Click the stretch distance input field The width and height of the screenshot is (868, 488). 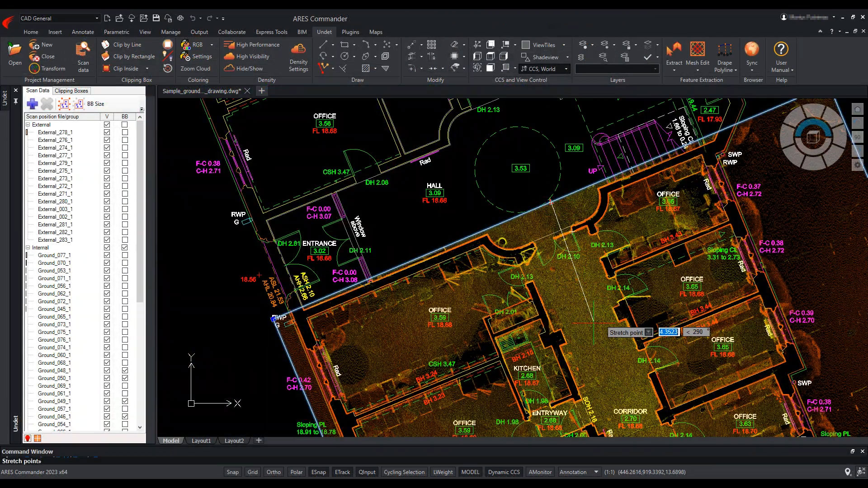tap(669, 332)
